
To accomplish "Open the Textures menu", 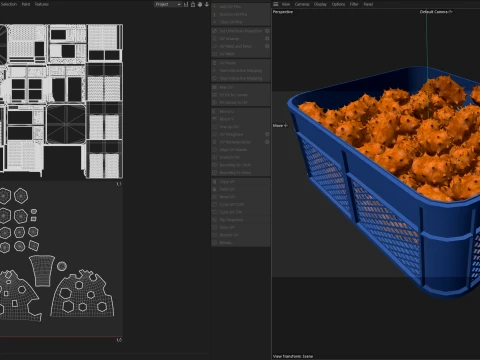I will pyautogui.click(x=42, y=4).
